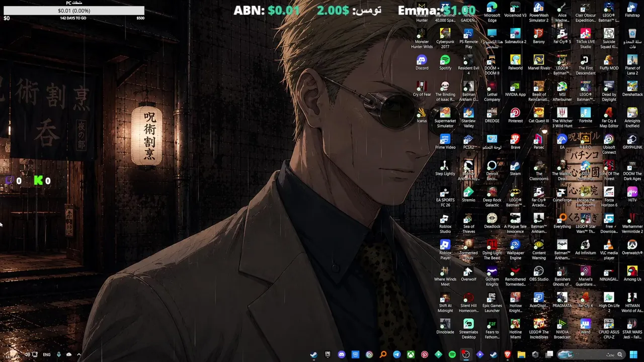Select the Fortnite desktop icon
Viewport: 644px width, 362px height.
click(586, 115)
